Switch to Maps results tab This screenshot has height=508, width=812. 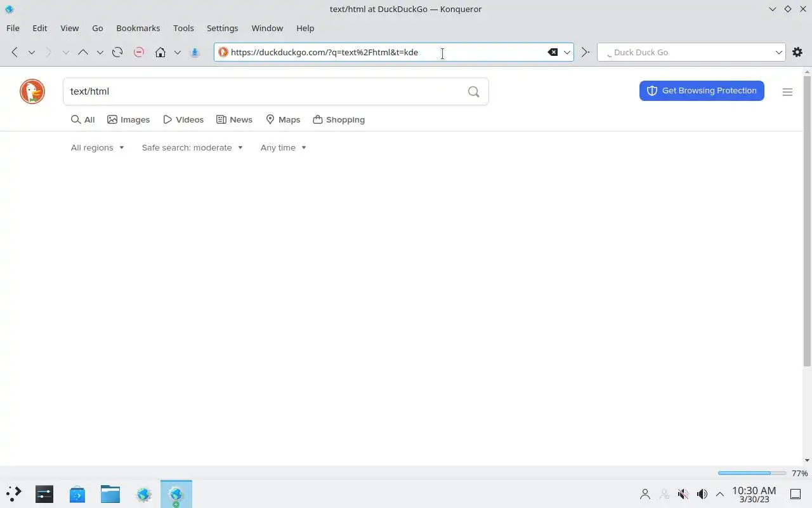tap(283, 119)
